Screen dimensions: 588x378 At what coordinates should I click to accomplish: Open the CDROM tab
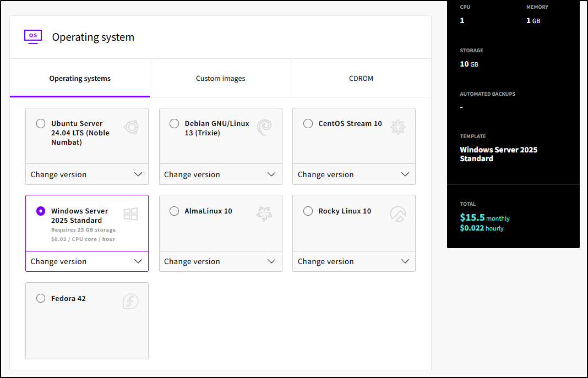[361, 78]
